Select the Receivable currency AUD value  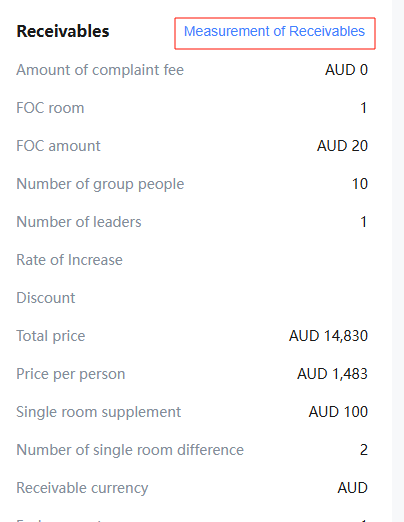[353, 488]
